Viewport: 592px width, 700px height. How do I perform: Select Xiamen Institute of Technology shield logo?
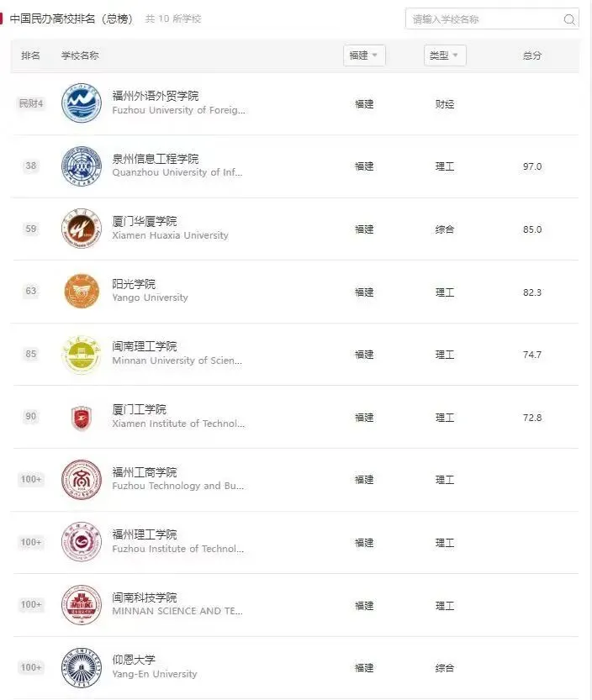(x=82, y=418)
